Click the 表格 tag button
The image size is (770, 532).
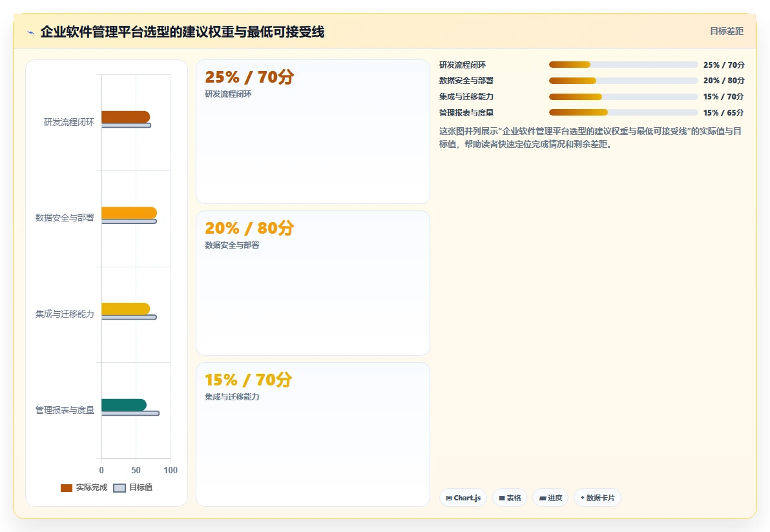click(510, 498)
